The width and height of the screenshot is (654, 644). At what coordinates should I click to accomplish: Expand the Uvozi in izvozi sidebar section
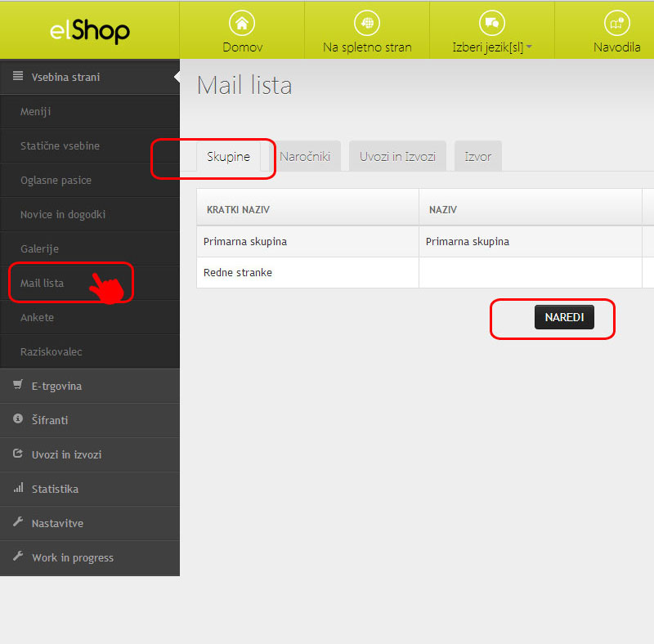[x=90, y=454]
